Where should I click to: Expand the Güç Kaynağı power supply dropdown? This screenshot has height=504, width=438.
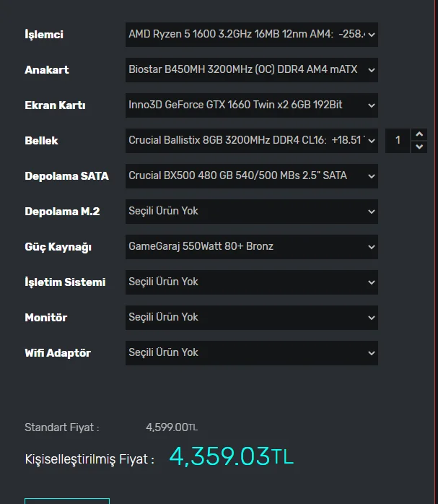pyautogui.click(x=251, y=246)
